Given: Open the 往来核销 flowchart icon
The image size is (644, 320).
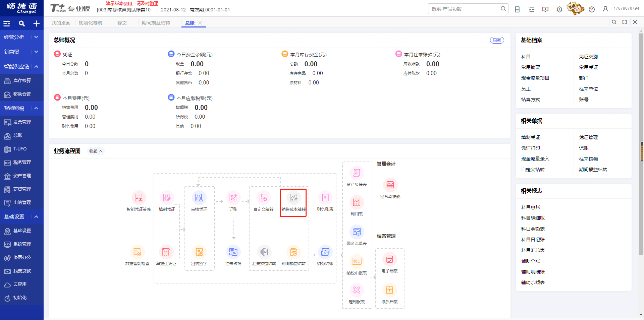Looking at the screenshot, I should [233, 252].
